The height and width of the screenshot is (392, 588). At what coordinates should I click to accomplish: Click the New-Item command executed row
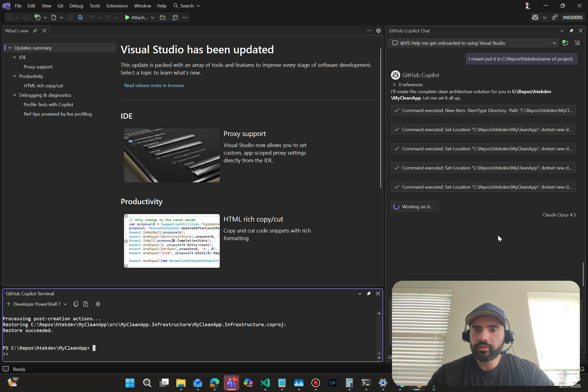[x=483, y=110]
